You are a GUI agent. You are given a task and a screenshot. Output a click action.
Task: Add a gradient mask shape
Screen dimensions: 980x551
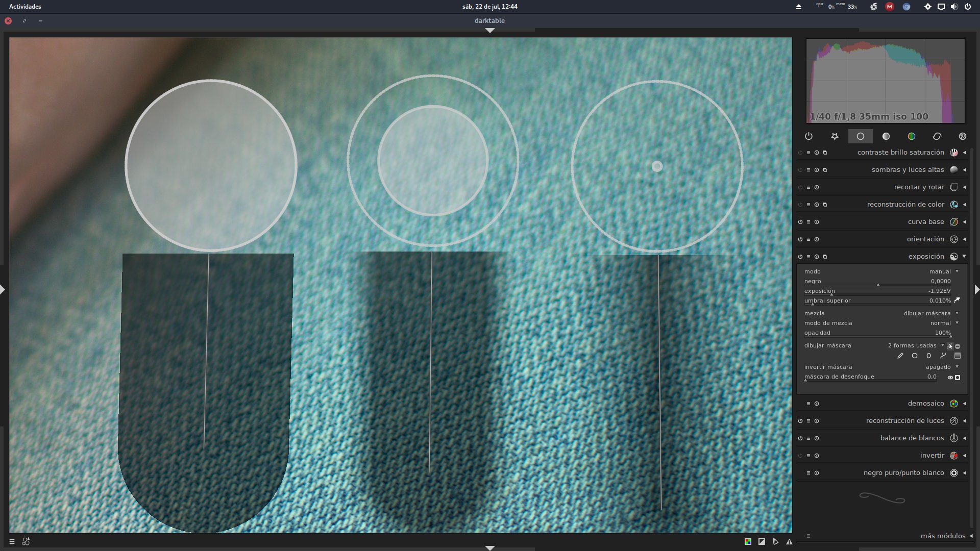click(x=958, y=356)
